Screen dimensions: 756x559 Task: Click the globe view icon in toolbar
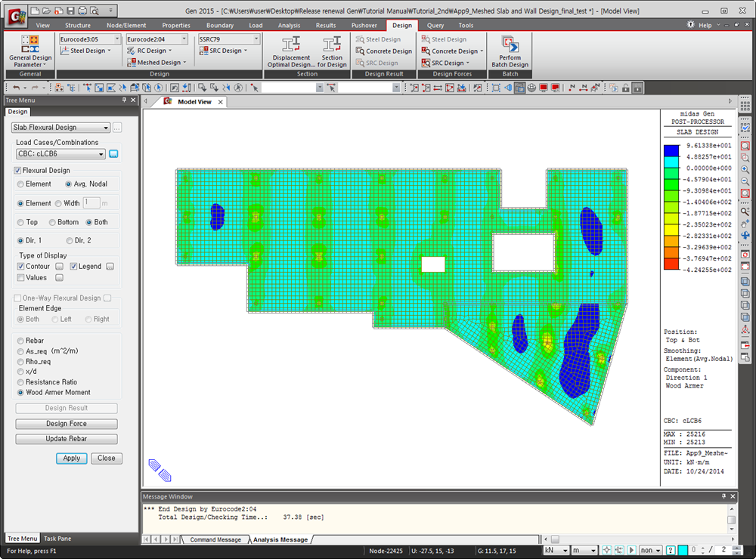531,88
